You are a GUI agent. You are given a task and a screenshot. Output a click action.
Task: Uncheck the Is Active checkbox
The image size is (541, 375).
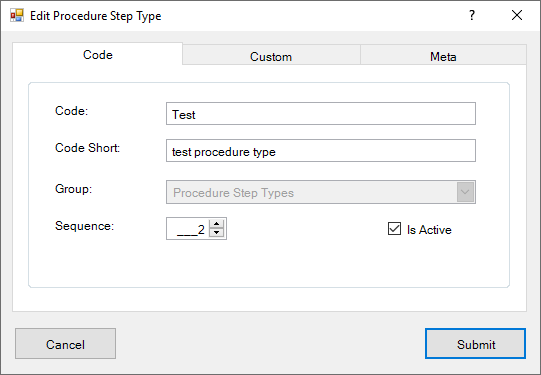click(x=394, y=229)
